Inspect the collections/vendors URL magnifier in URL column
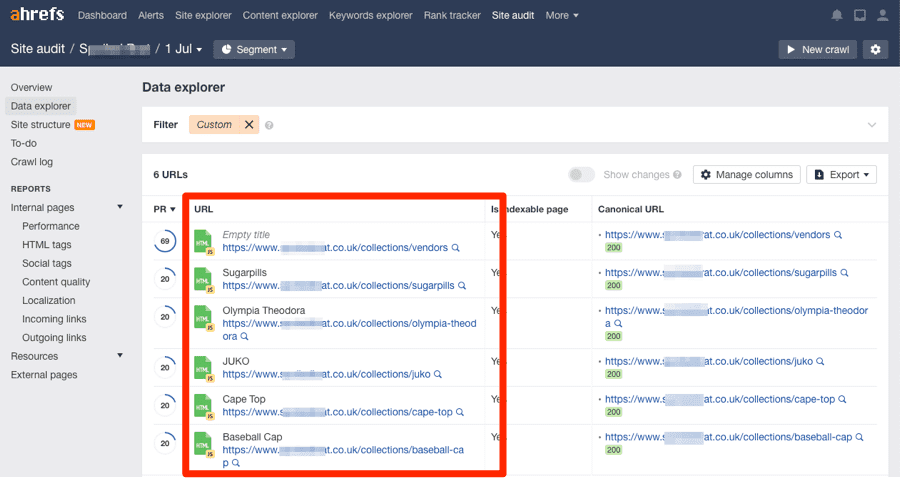Viewport: 900px width, 478px height. click(456, 248)
